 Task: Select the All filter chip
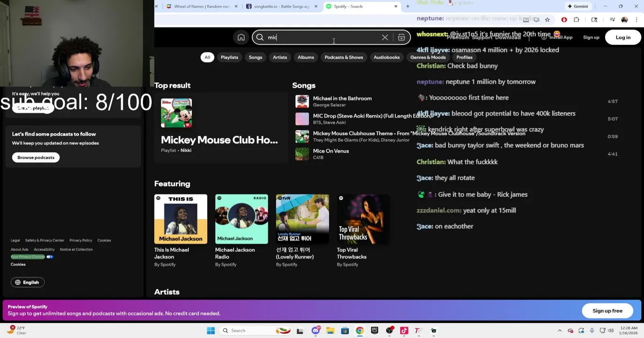[x=207, y=57]
